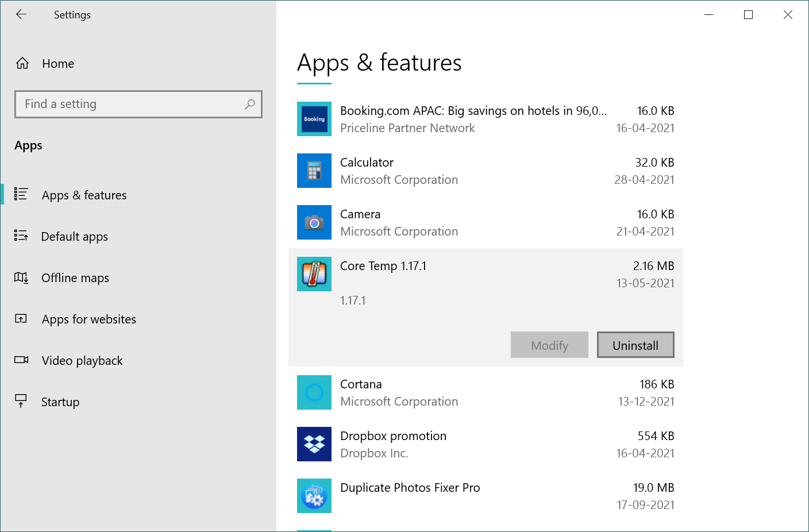Image resolution: width=809 pixels, height=532 pixels.
Task: Uninstall Core Temp 1.17.1
Action: click(635, 345)
